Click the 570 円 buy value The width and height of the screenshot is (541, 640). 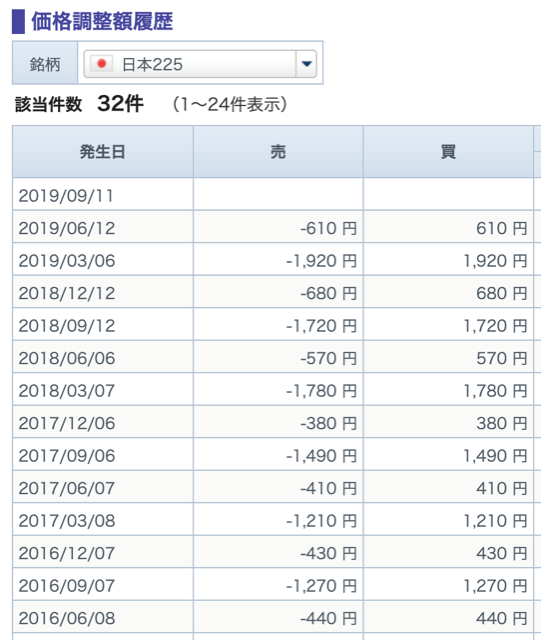502,358
